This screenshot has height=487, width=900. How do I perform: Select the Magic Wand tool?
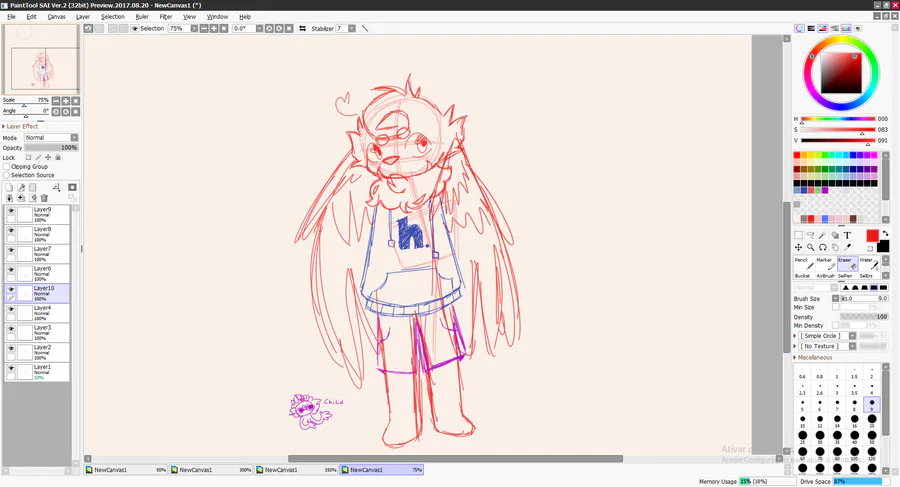pos(823,235)
